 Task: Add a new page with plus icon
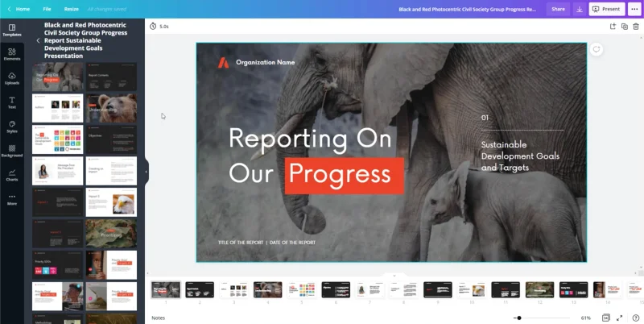(x=613, y=27)
